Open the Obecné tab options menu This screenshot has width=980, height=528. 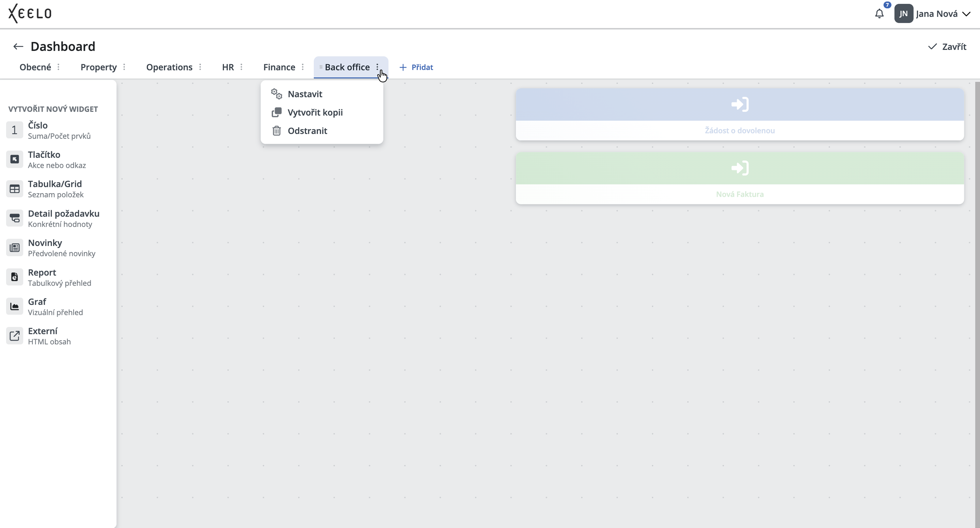[58, 67]
